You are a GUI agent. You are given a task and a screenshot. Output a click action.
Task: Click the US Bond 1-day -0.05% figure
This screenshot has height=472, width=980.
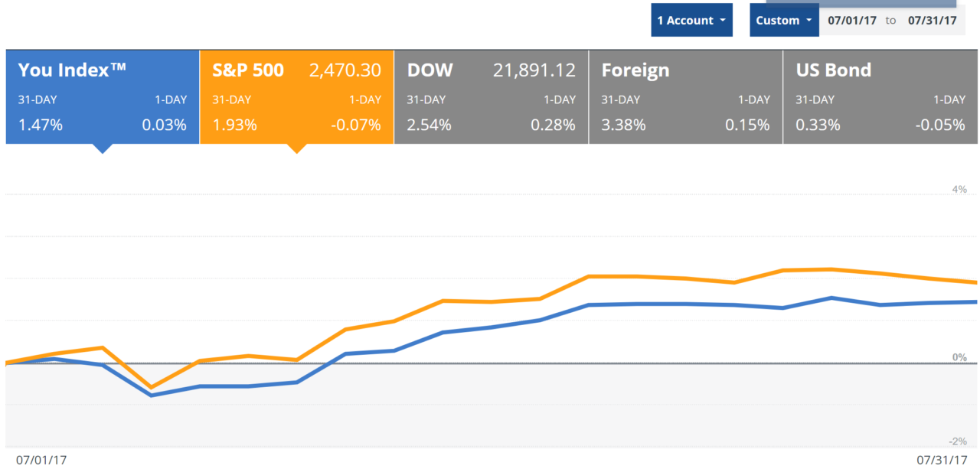[940, 125]
